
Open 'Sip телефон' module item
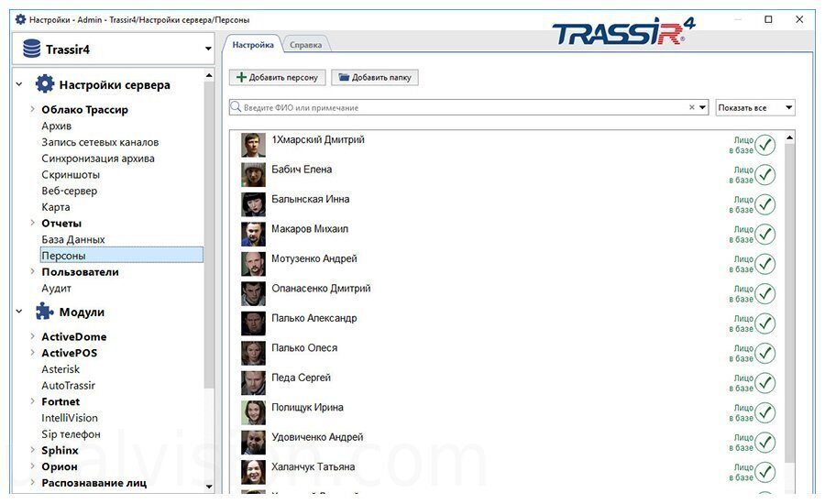pyautogui.click(x=71, y=434)
